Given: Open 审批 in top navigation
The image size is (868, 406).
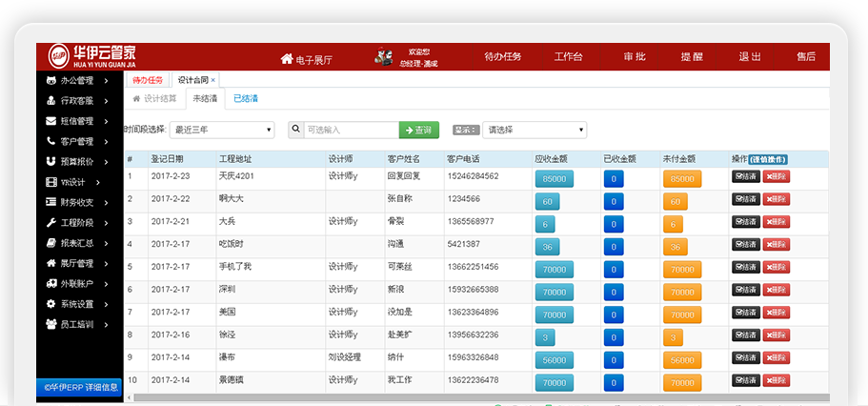Looking at the screenshot, I should pos(635,56).
